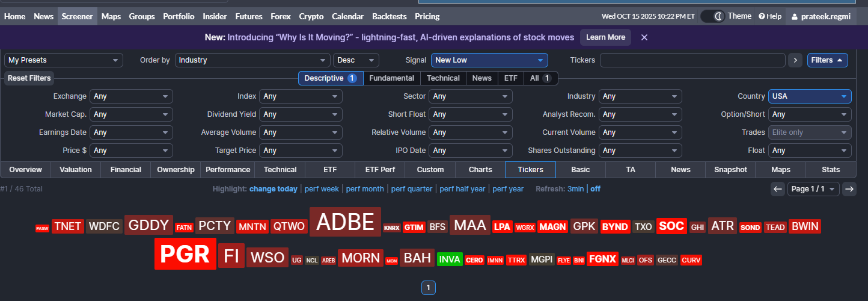Screen dimensions: 868x301
Task: Open the My Presets dropdown
Action: tap(64, 60)
